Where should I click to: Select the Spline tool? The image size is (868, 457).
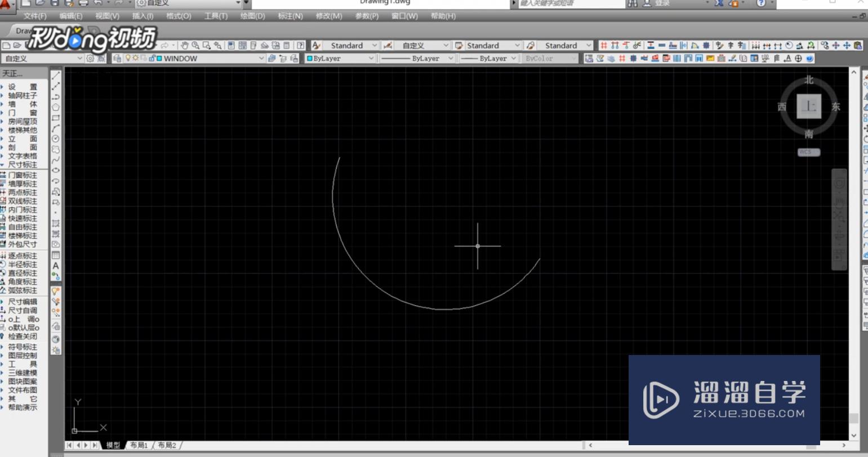tap(56, 160)
